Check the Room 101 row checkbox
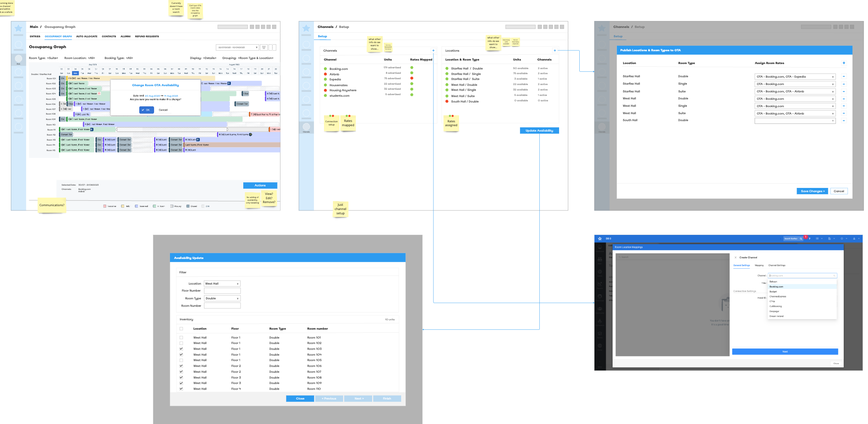This screenshot has height=424, width=868. tap(181, 337)
